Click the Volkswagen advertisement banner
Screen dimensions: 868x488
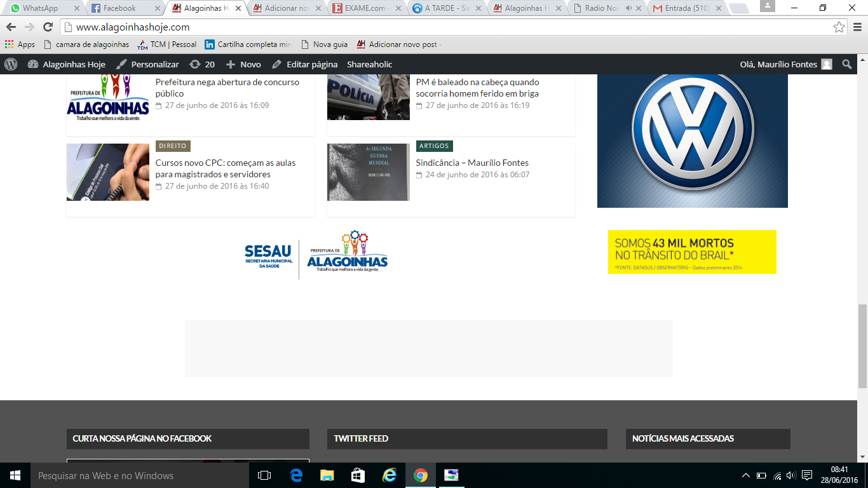point(692,140)
